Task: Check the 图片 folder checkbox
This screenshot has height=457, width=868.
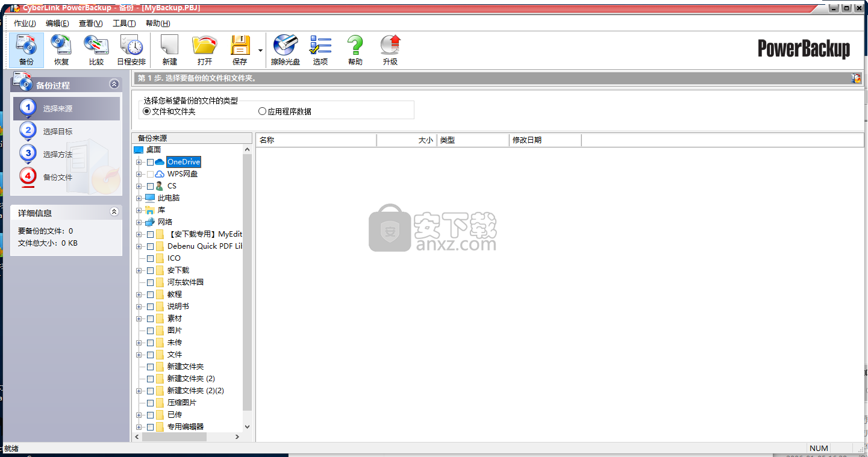Action: [150, 331]
